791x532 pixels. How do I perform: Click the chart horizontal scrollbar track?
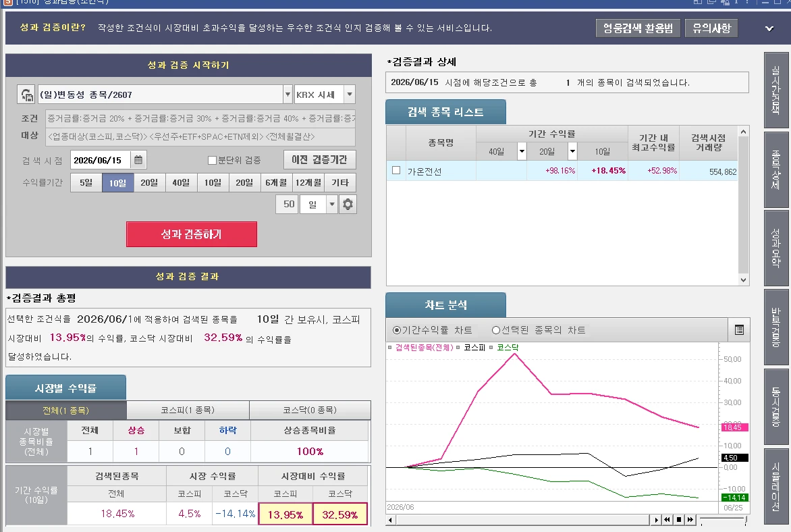(x=522, y=520)
